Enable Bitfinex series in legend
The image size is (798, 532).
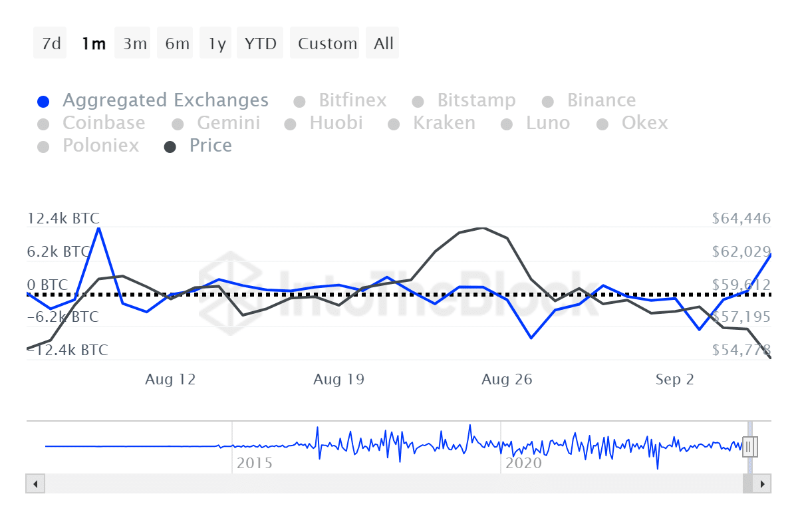point(299,102)
